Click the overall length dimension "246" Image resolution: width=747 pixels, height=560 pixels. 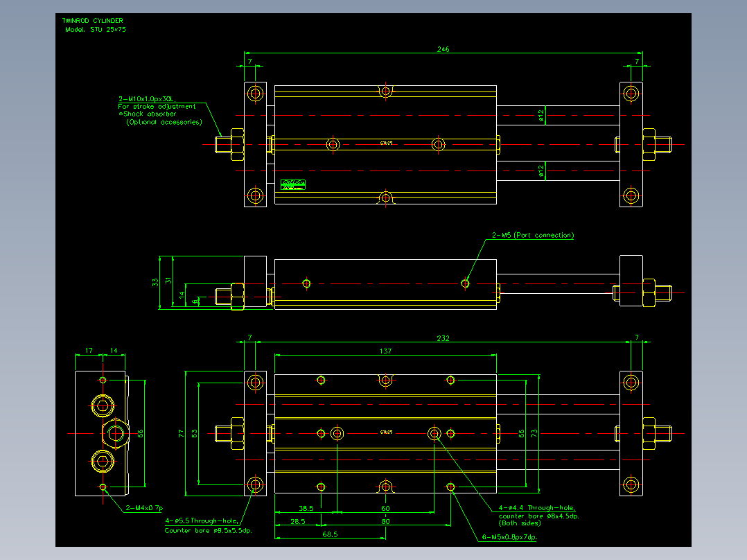pos(443,49)
